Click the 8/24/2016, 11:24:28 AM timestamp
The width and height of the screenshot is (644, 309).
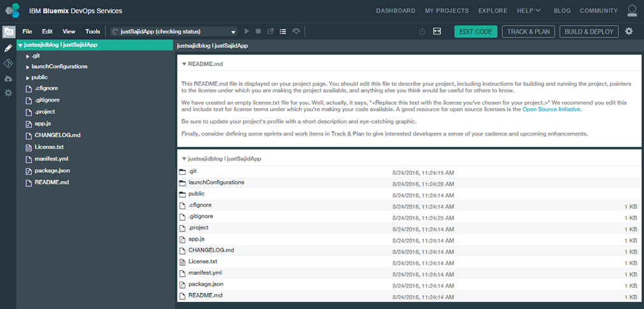423,184
